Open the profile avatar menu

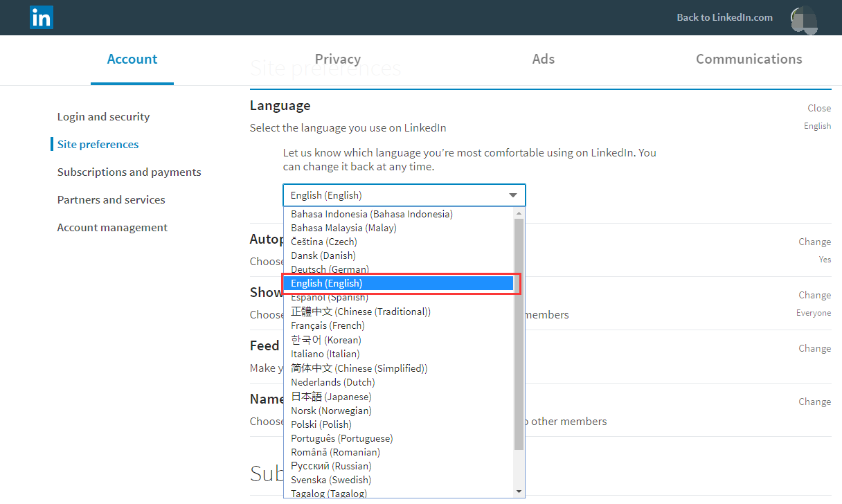tap(803, 19)
